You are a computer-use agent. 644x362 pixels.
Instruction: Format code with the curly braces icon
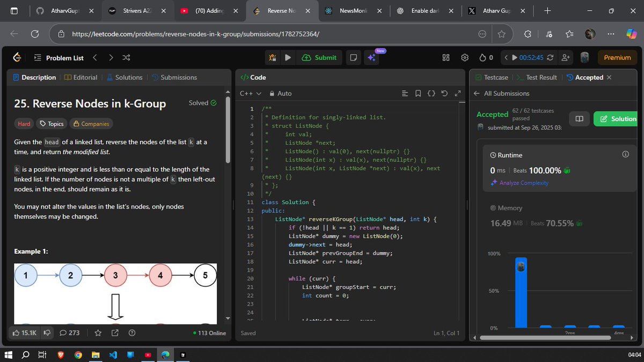[431, 93]
